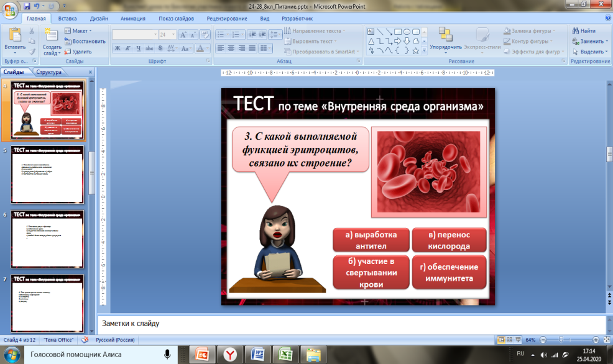This screenshot has width=613, height=364.
Task: Select the oval shape in the shapes gallery
Action: [406, 31]
